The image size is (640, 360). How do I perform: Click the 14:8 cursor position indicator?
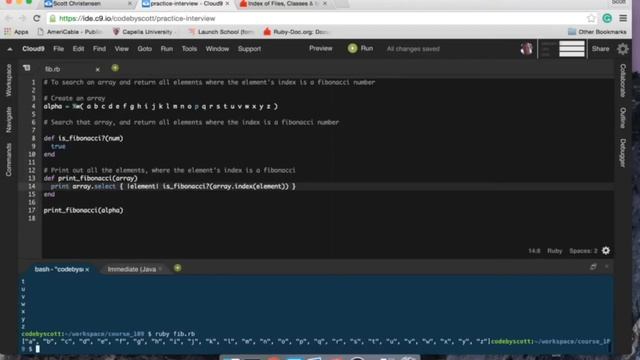[x=534, y=251]
